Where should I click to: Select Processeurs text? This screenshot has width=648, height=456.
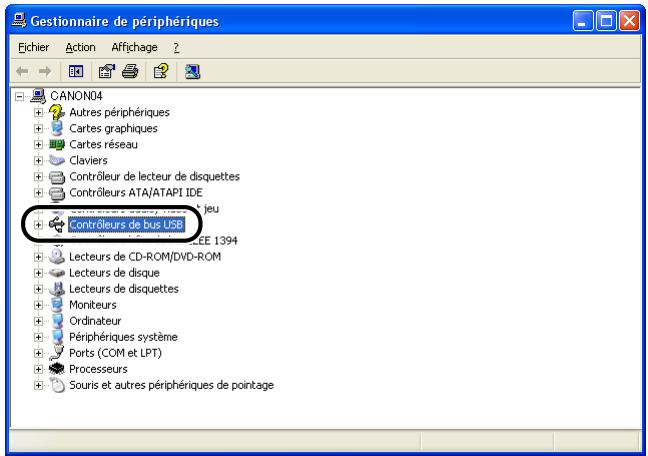[98, 369]
